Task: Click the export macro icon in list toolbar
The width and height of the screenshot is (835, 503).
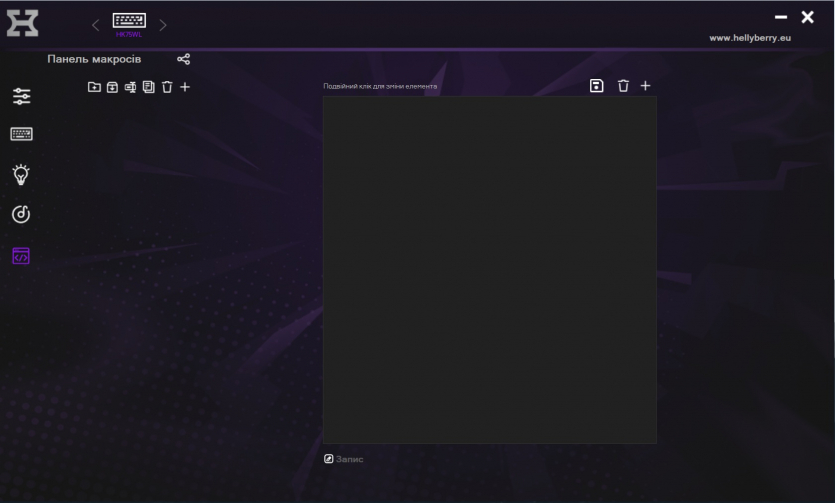Action: pos(130,87)
